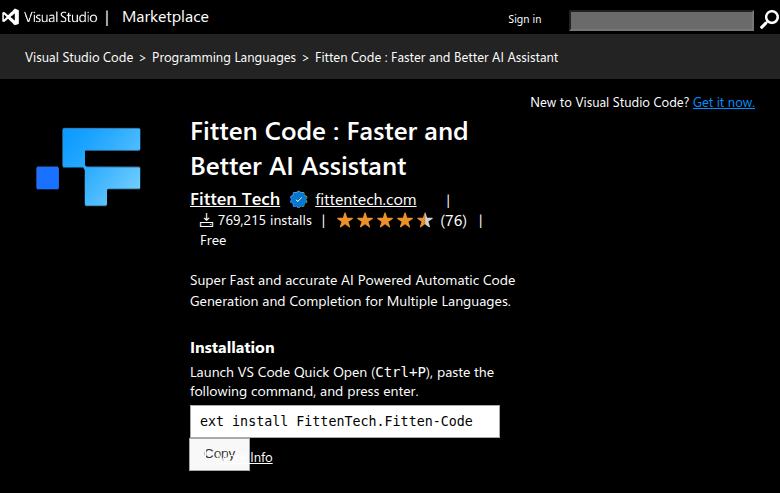780x493 pixels.
Task: Click the extension title heading
Action: 329,149
